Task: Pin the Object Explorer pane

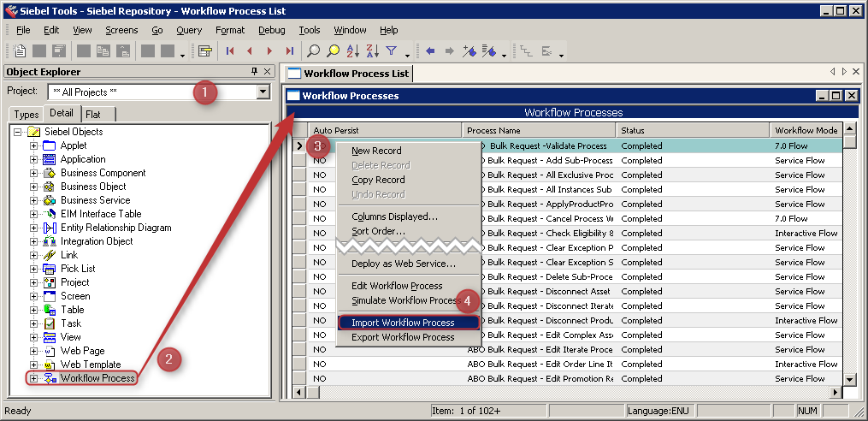Action: pyautogui.click(x=255, y=72)
